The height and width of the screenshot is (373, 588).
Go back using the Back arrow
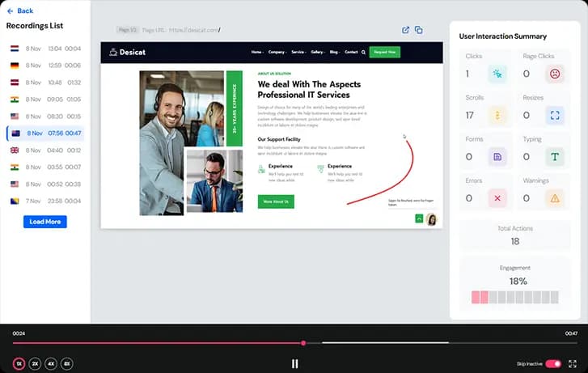pyautogui.click(x=20, y=11)
